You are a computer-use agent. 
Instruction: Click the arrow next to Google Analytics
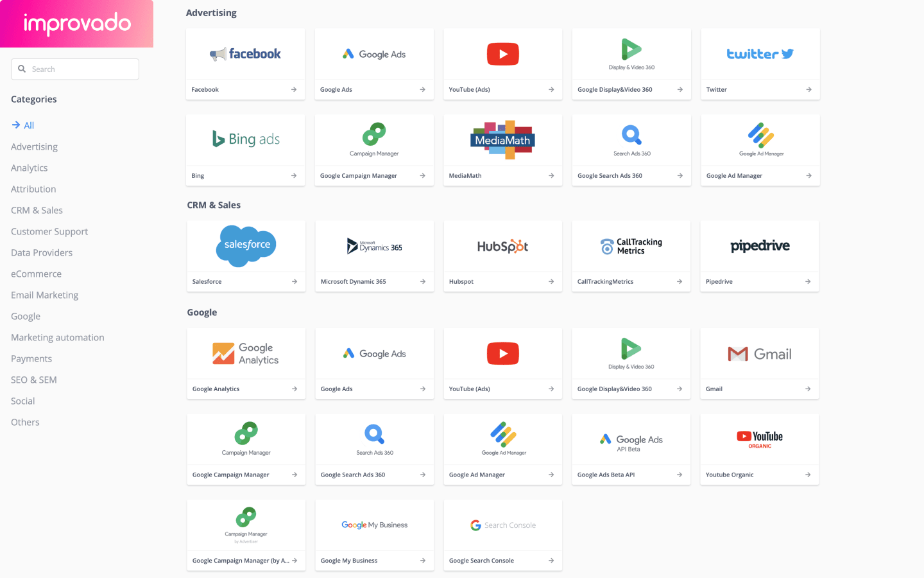(295, 389)
